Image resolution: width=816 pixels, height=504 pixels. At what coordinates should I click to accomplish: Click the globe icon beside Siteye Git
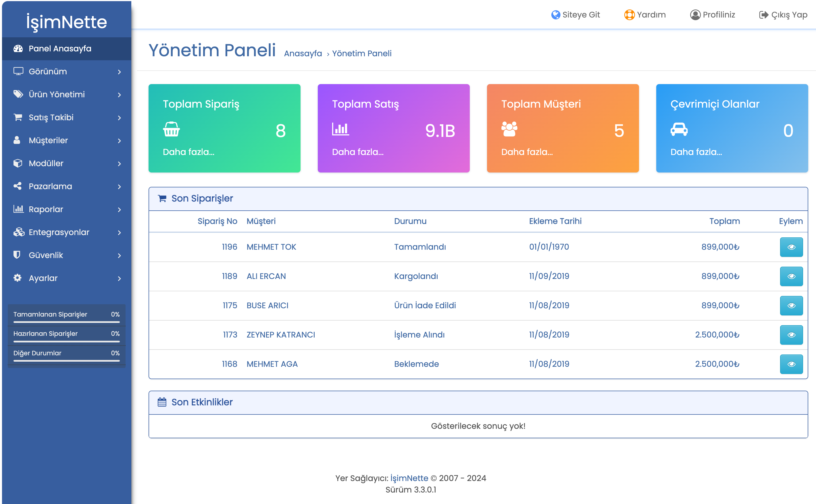pos(555,15)
